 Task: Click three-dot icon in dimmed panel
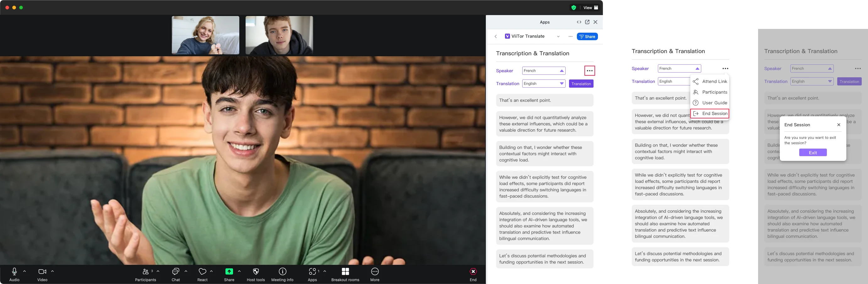[858, 68]
